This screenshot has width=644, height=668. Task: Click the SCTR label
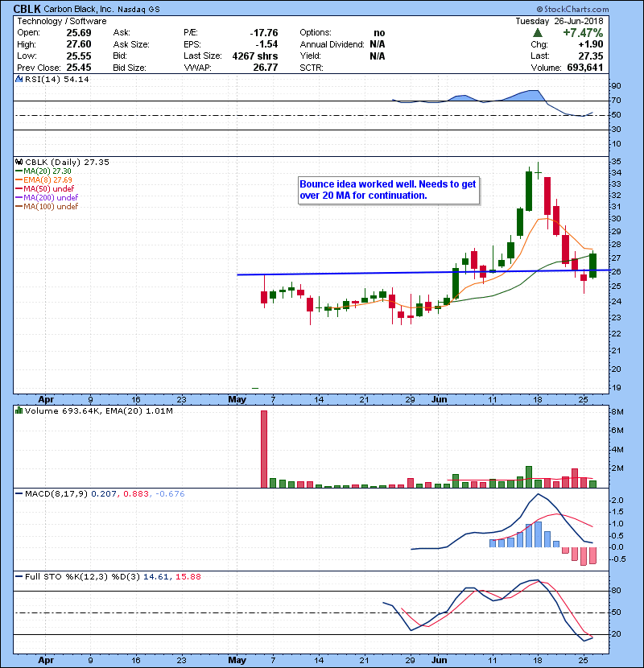pyautogui.click(x=312, y=68)
